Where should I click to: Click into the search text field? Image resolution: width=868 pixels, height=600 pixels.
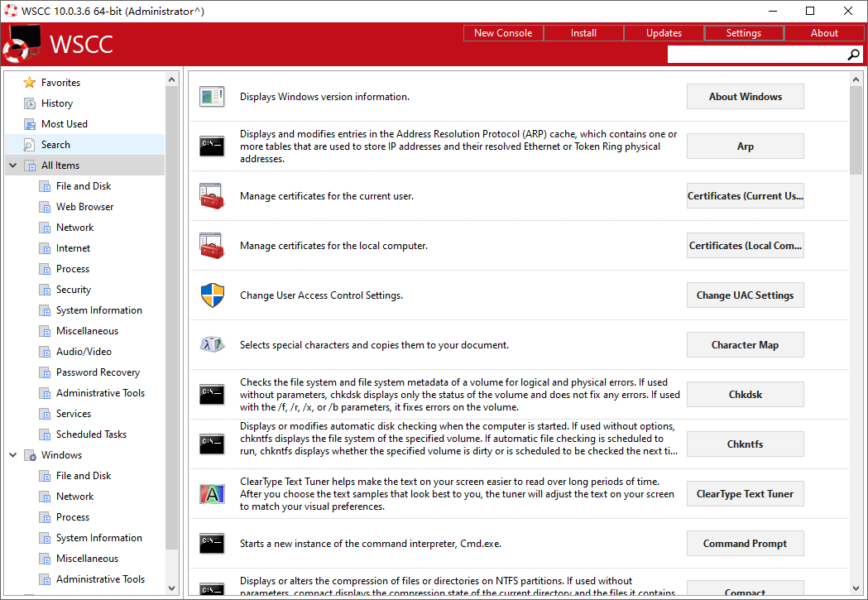(x=755, y=55)
